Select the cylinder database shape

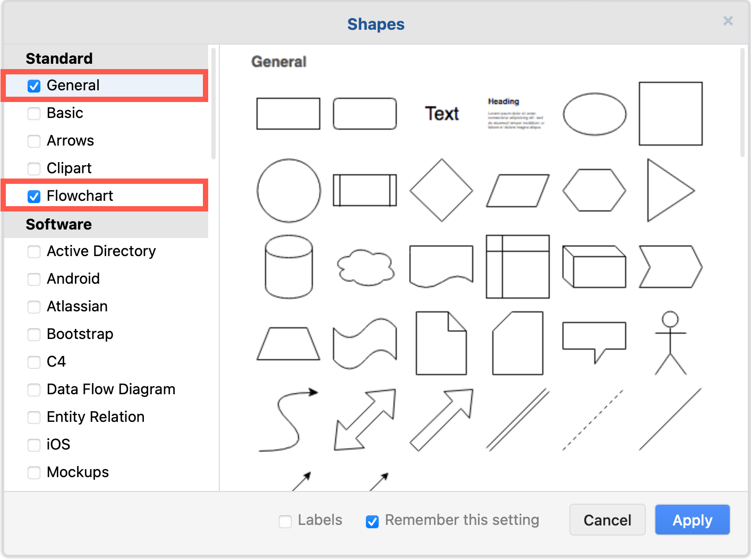point(288,267)
